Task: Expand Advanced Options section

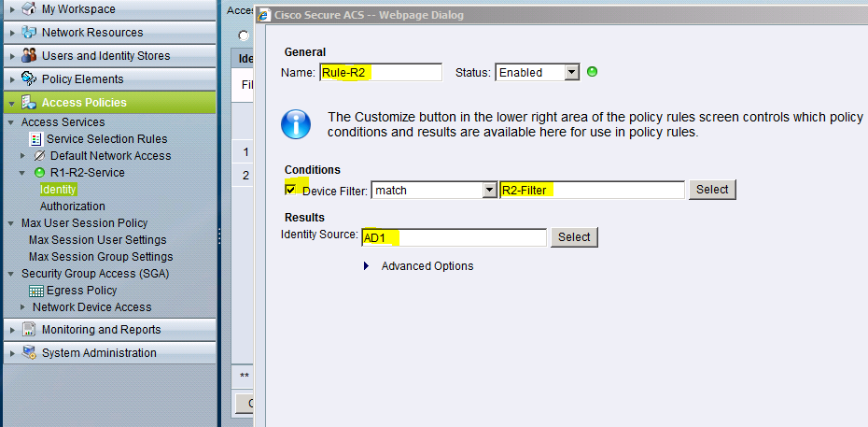Action: coord(366,266)
